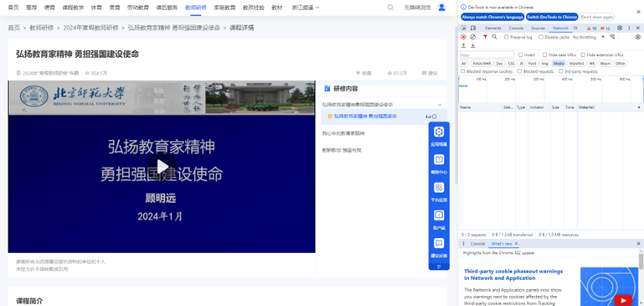Image resolution: width=644 pixels, height=306 pixels.
Task: Open drawer three-dot menu beside Console
Action: click(x=464, y=244)
